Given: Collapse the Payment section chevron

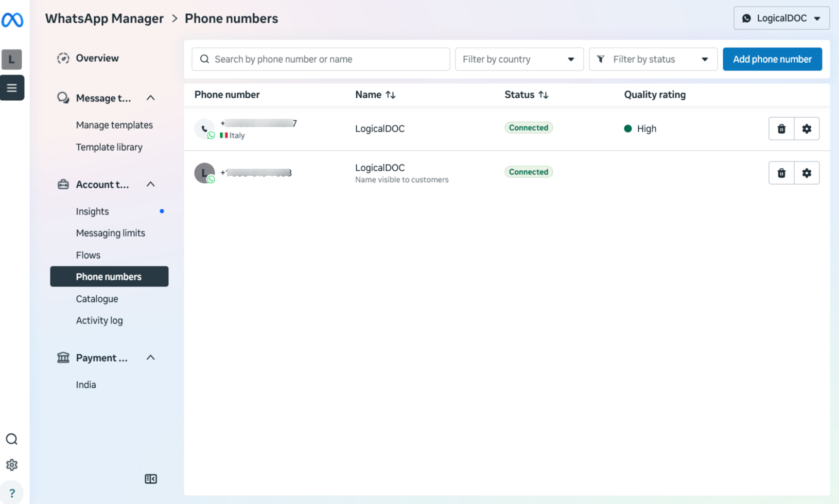Looking at the screenshot, I should 150,357.
